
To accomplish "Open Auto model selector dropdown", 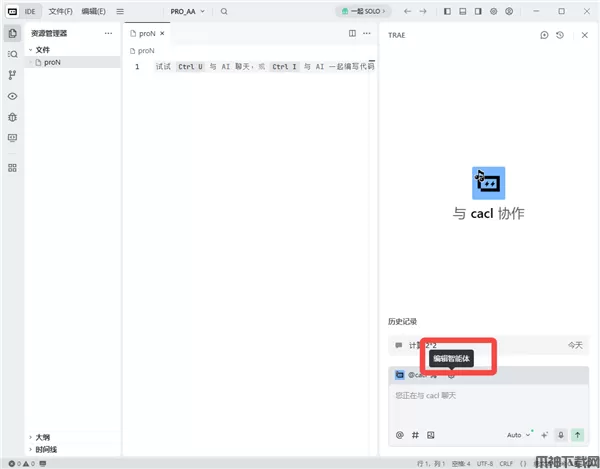I will [518, 435].
